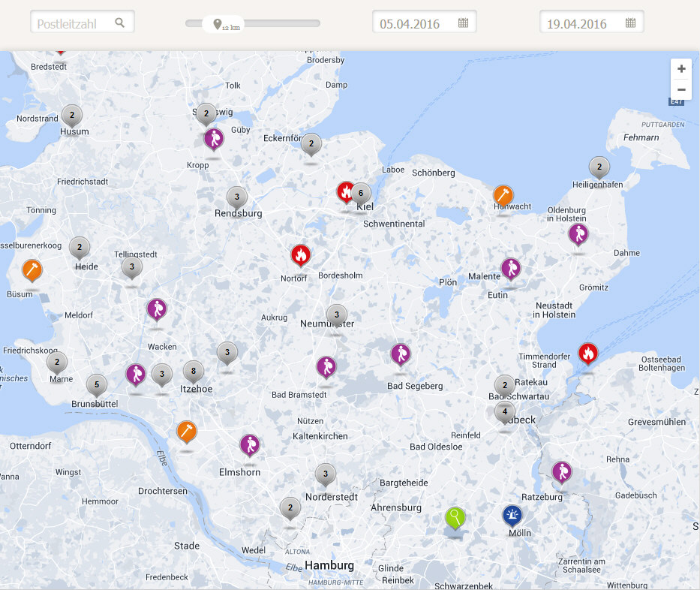This screenshot has height=590, width=700.
Task: Zoom out the map with minus button
Action: 680,89
